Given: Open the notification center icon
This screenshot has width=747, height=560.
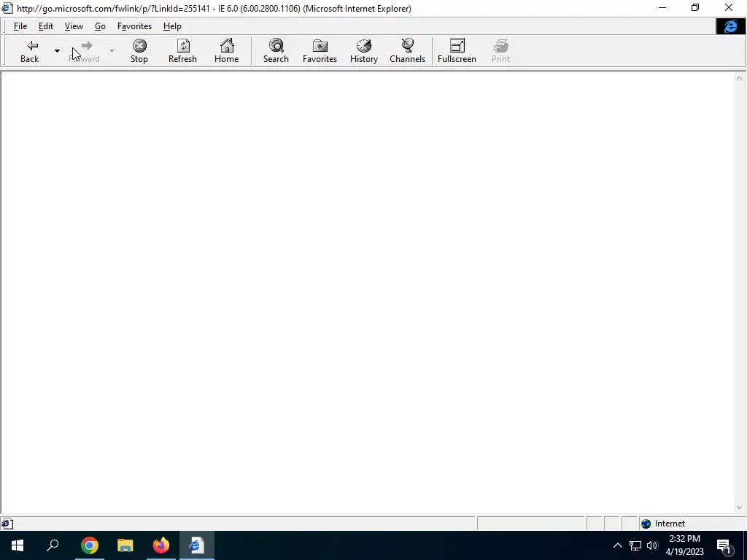Looking at the screenshot, I should tap(725, 545).
